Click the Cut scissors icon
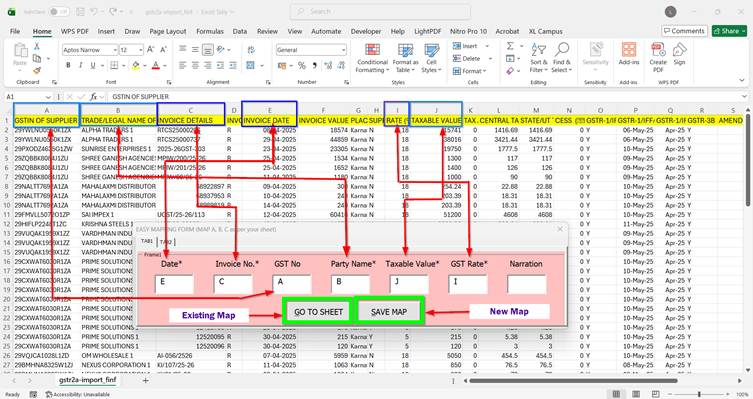The width and height of the screenshot is (753, 399). point(36,46)
